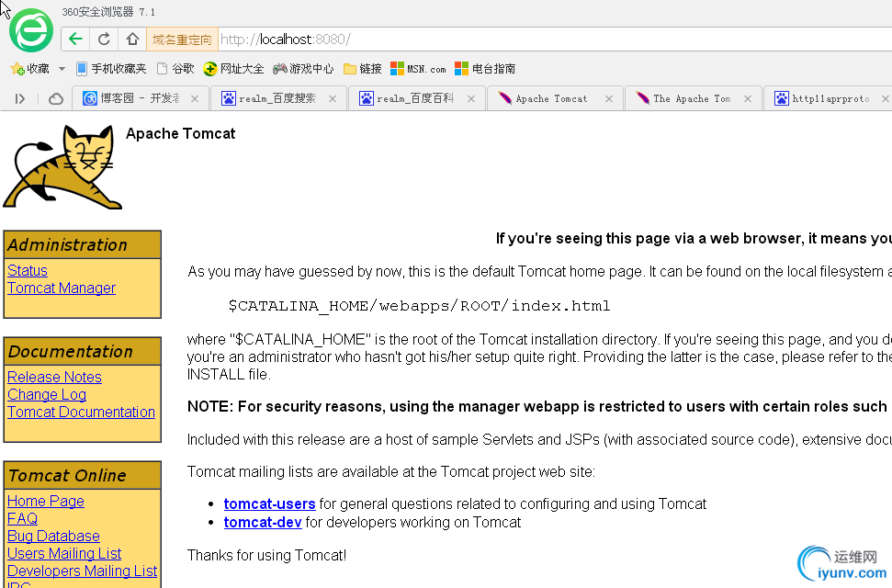Image resolution: width=892 pixels, height=588 pixels.
Task: Click the Administration panel heading
Action: pos(83,244)
